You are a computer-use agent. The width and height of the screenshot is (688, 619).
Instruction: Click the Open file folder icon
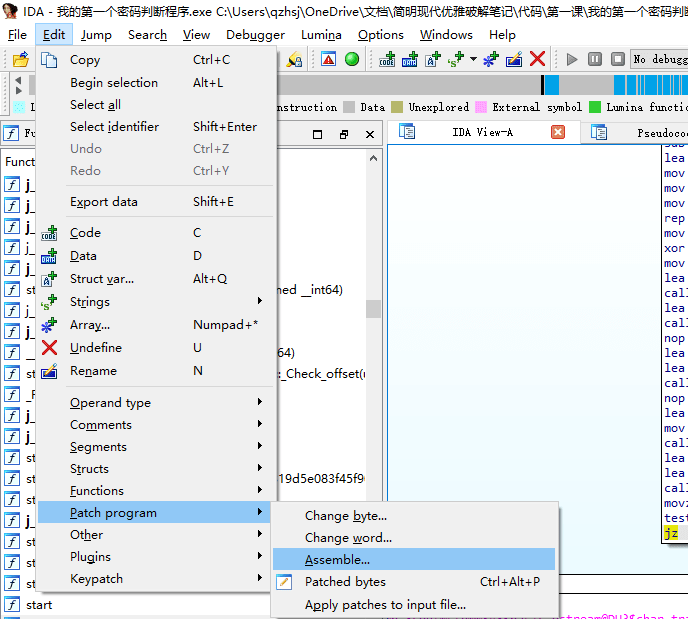(x=20, y=60)
